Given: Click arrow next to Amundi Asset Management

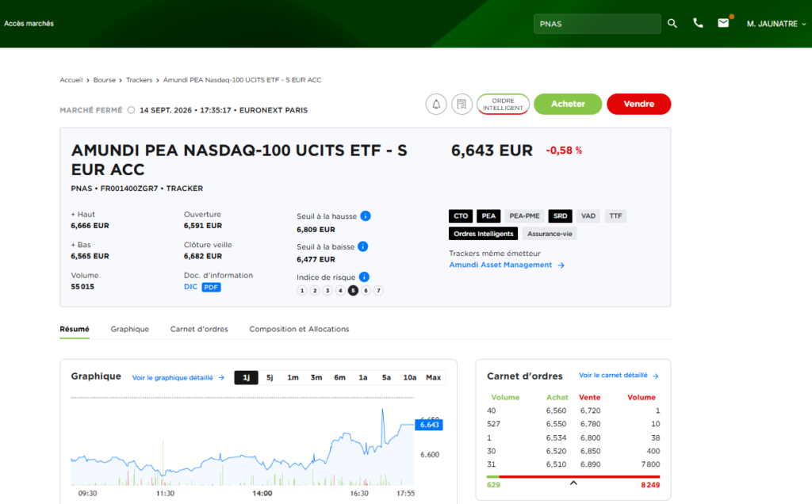Looking at the screenshot, I should [561, 265].
